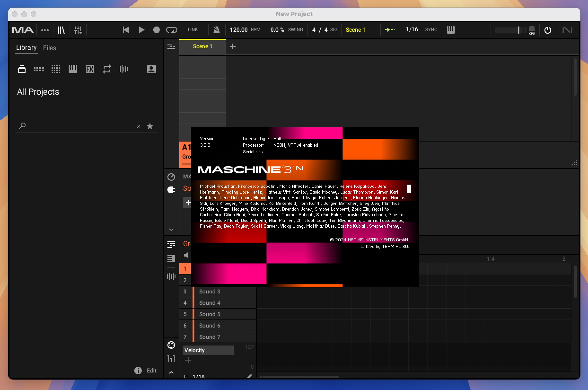This screenshot has height=390, width=588.
Task: Switch to the Library tab
Action: click(26, 48)
